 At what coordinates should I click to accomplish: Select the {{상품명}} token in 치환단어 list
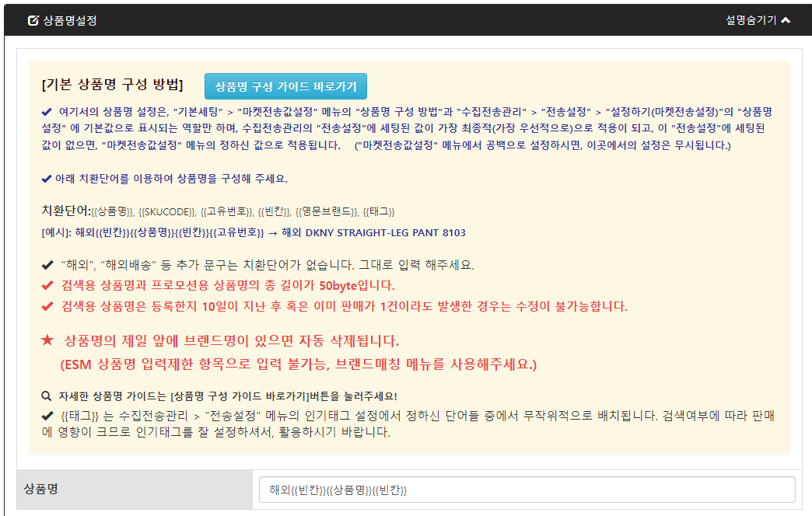114,211
